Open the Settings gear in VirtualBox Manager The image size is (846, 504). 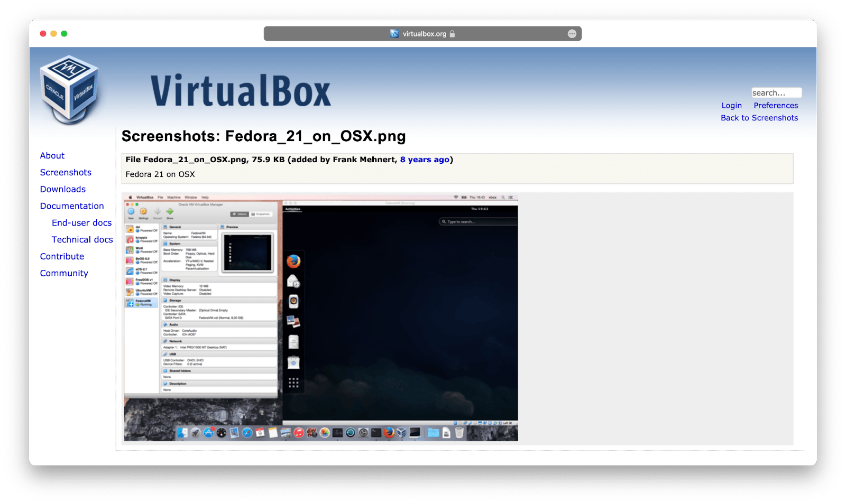point(143,212)
